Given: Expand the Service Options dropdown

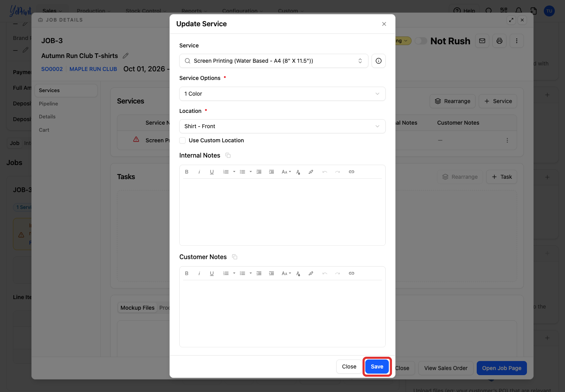Looking at the screenshot, I should 282,94.
